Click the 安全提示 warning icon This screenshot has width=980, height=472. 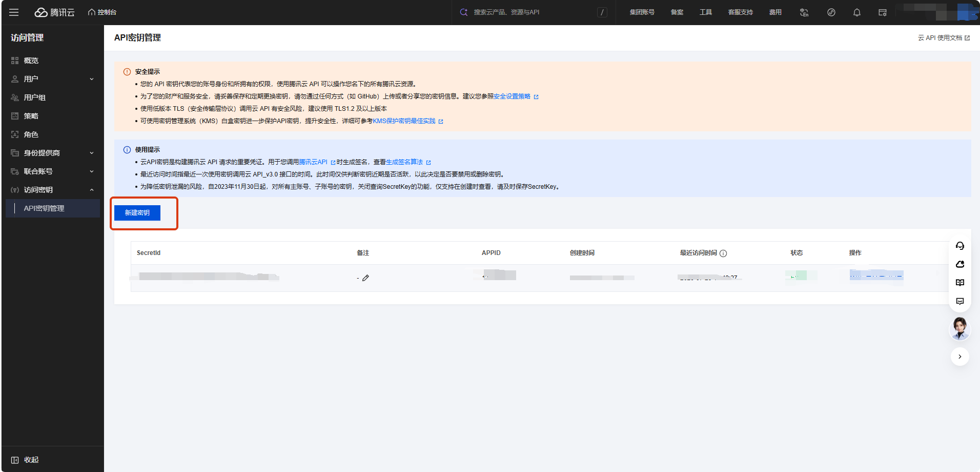[x=127, y=72]
